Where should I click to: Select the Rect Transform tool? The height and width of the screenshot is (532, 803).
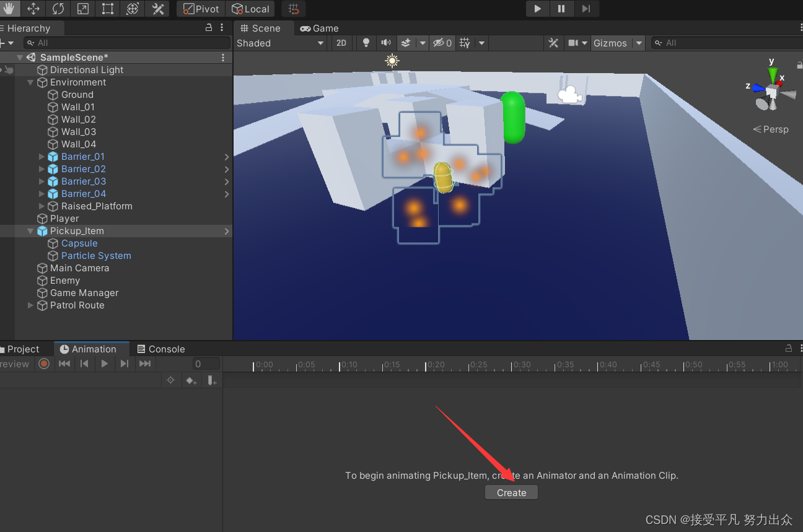coord(107,9)
